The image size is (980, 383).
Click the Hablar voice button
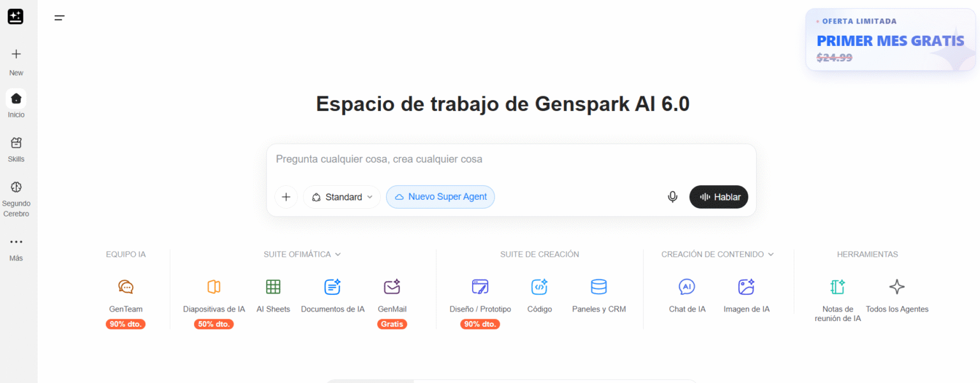[718, 197]
